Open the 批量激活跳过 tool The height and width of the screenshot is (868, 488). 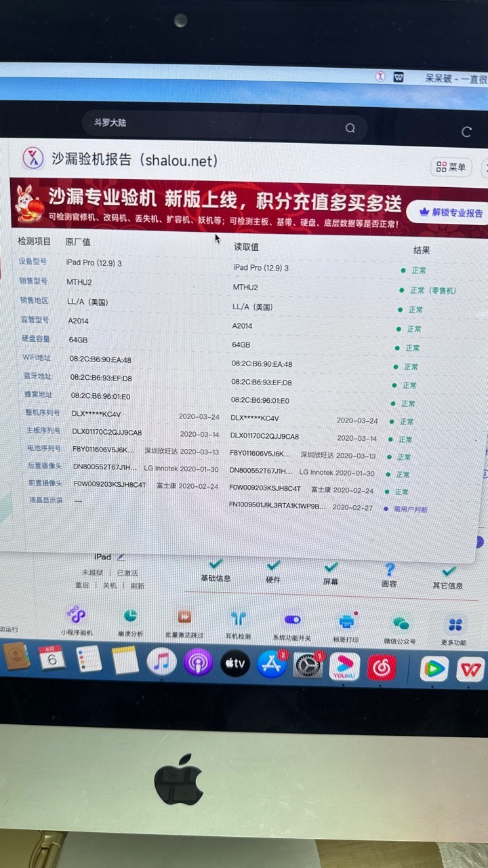click(184, 616)
